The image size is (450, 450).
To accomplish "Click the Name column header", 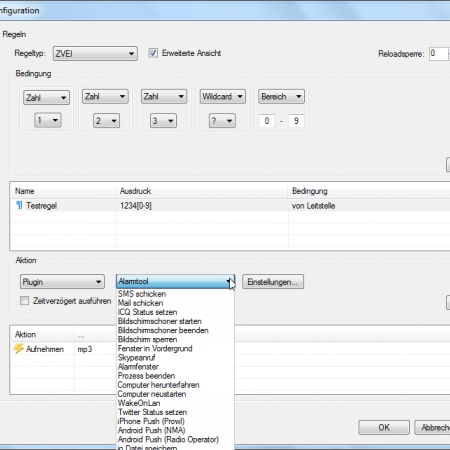I will pyautogui.click(x=63, y=191).
